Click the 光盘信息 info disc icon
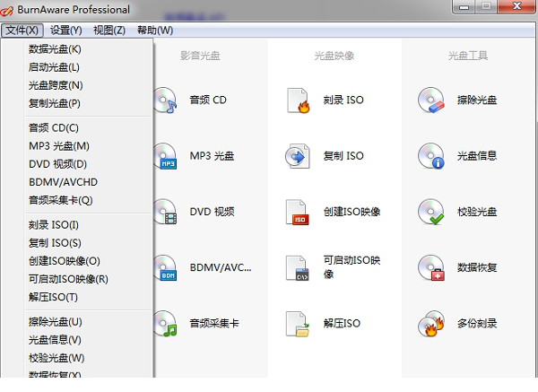Screen dimensions: 538x392 [x=431, y=156]
